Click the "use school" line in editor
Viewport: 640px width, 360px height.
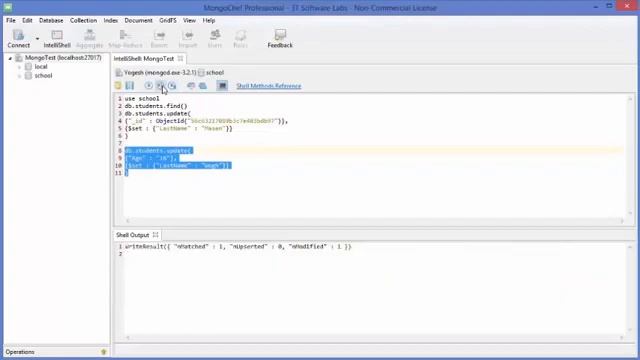(142, 99)
